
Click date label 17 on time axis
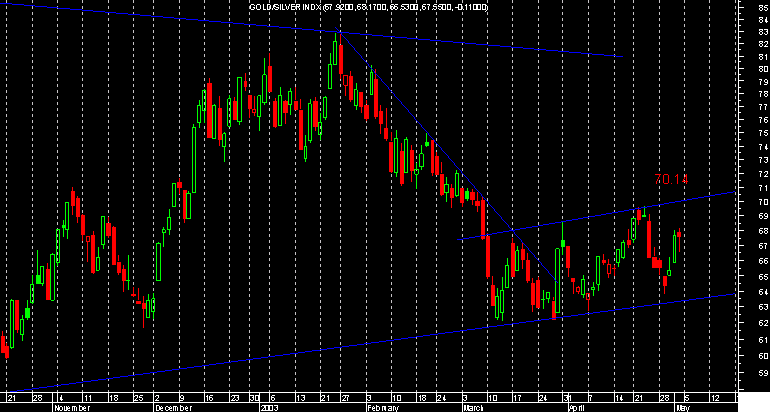pyautogui.click(x=518, y=398)
